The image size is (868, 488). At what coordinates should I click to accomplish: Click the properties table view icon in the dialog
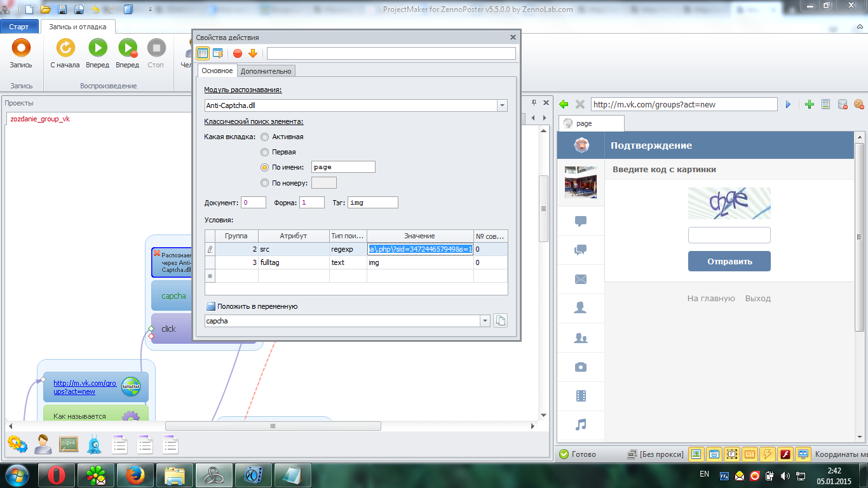pos(203,53)
